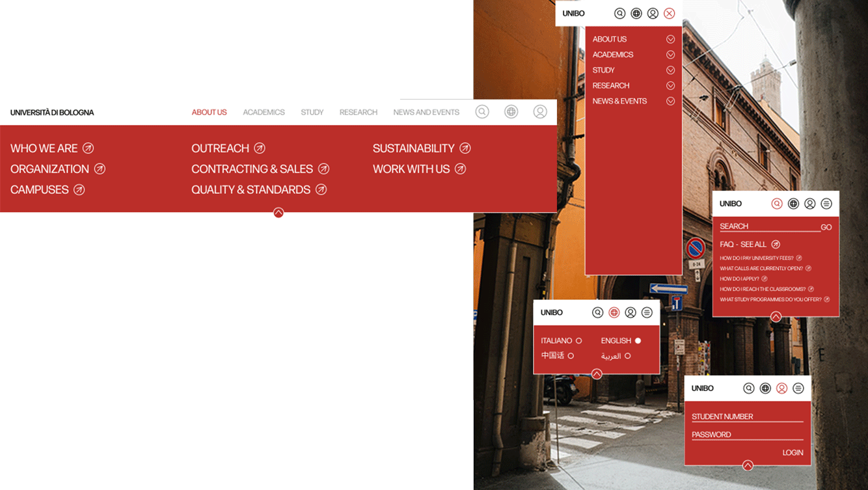
Task: Open the QUALITY & STANDARDS link
Action: point(259,190)
